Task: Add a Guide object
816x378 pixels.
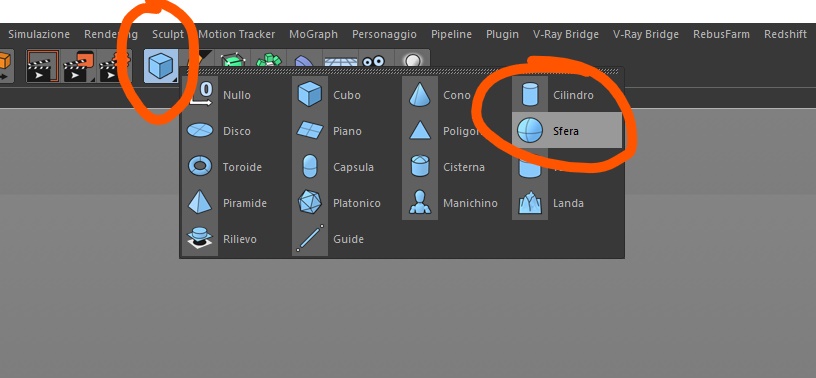Action: pyautogui.click(x=346, y=238)
